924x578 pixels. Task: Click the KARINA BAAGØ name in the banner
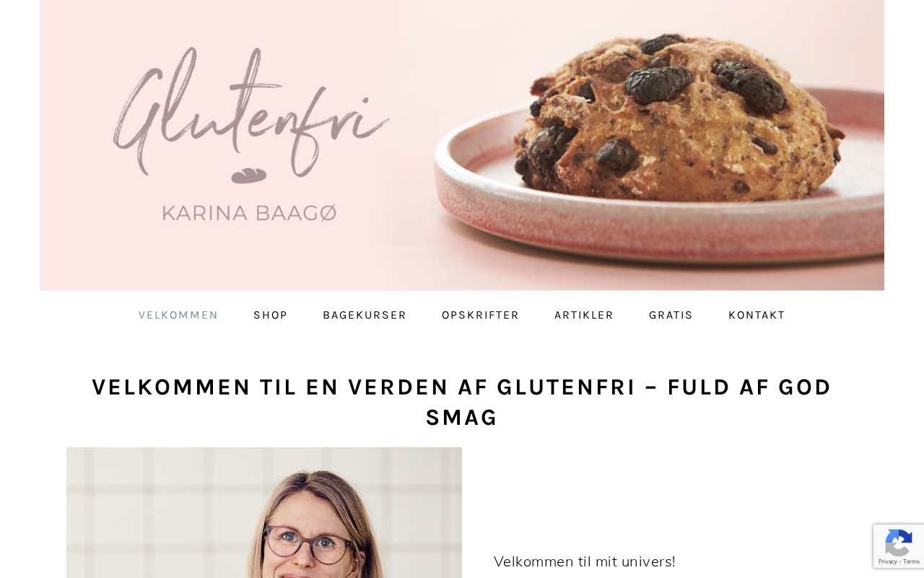click(x=250, y=213)
